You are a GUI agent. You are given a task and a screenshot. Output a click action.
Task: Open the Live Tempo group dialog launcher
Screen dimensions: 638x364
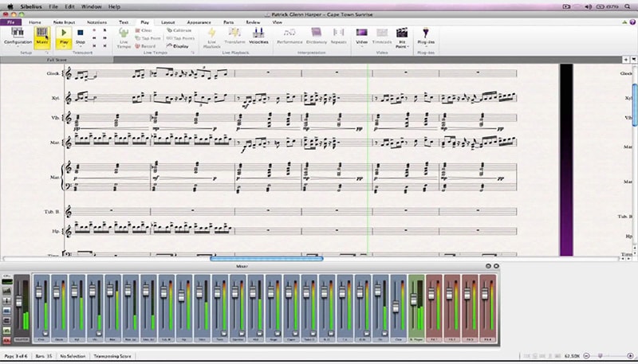(x=192, y=53)
